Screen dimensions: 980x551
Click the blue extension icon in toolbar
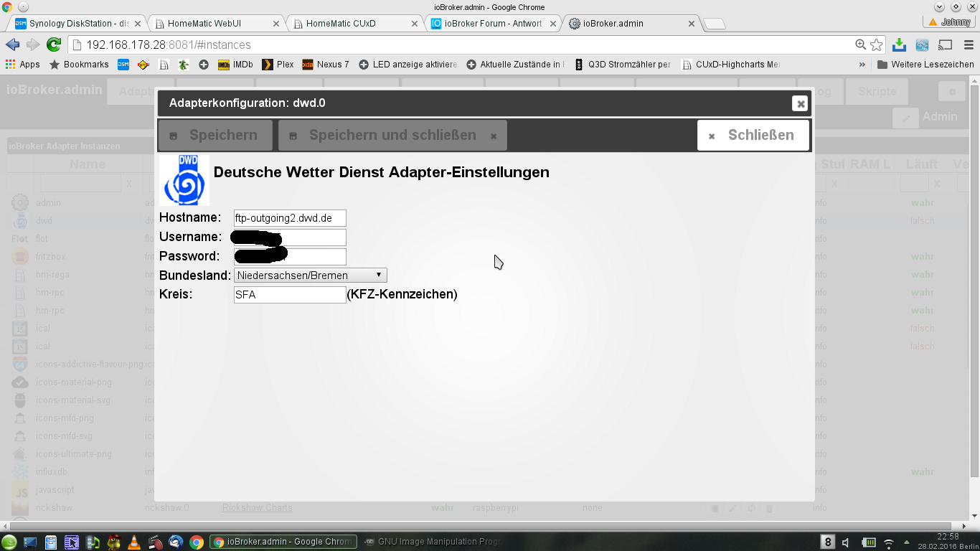pyautogui.click(x=923, y=44)
